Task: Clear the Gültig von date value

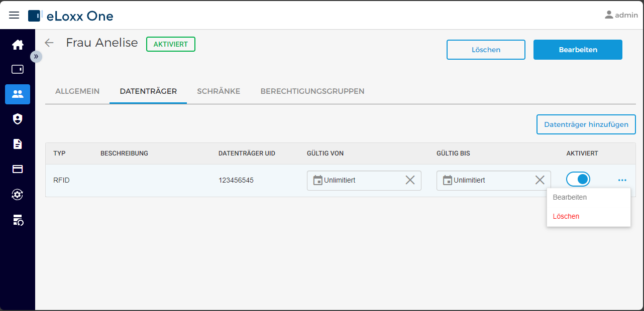Action: pyautogui.click(x=410, y=180)
